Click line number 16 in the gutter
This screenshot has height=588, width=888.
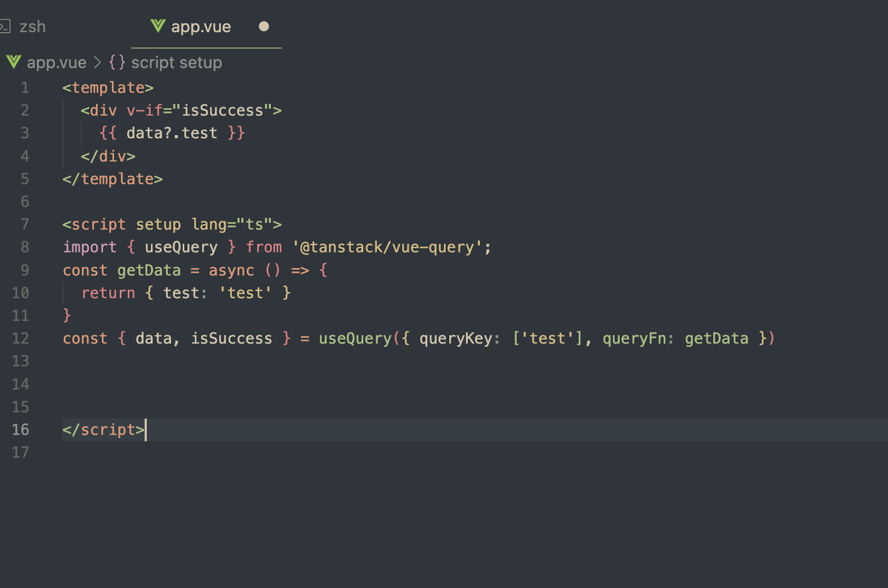(21, 430)
